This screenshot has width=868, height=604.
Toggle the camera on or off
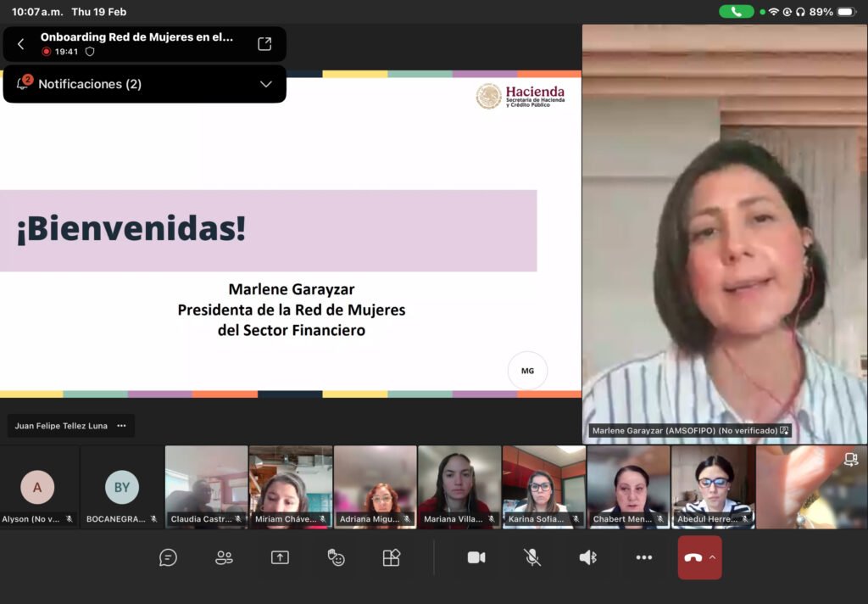pyautogui.click(x=476, y=557)
